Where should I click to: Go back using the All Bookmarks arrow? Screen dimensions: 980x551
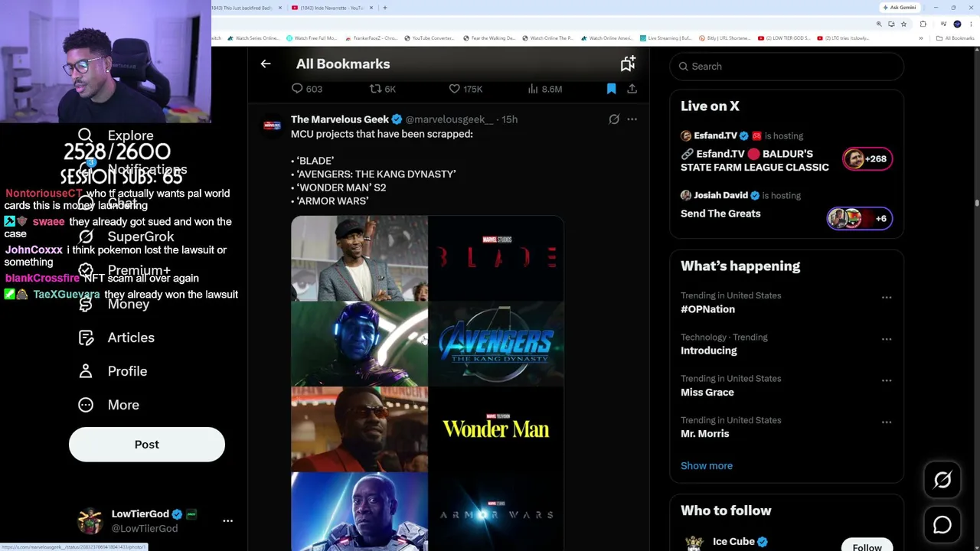point(266,64)
